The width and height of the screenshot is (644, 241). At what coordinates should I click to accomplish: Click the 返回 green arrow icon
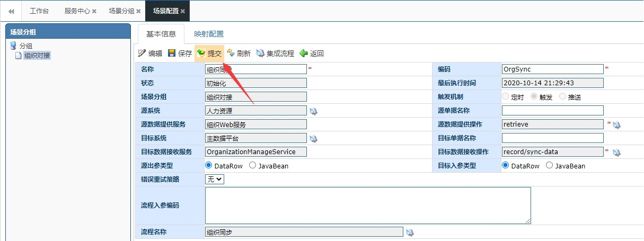pos(304,53)
